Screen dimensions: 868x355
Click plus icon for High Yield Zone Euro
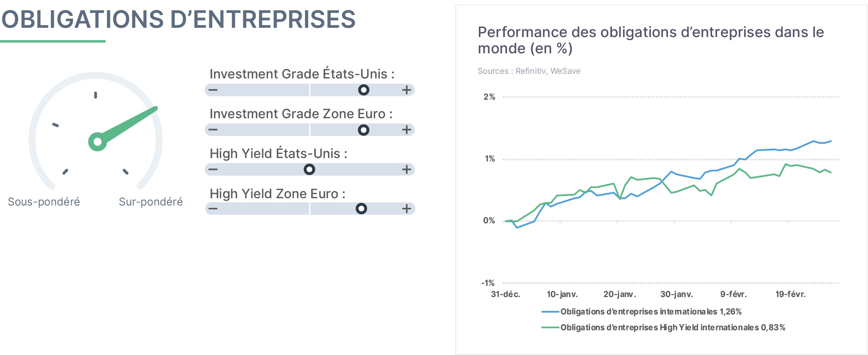[x=407, y=209]
